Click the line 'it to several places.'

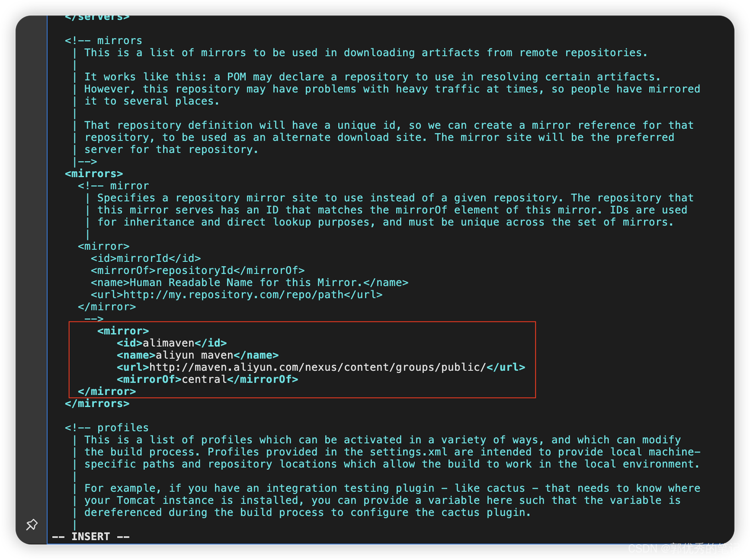click(152, 101)
